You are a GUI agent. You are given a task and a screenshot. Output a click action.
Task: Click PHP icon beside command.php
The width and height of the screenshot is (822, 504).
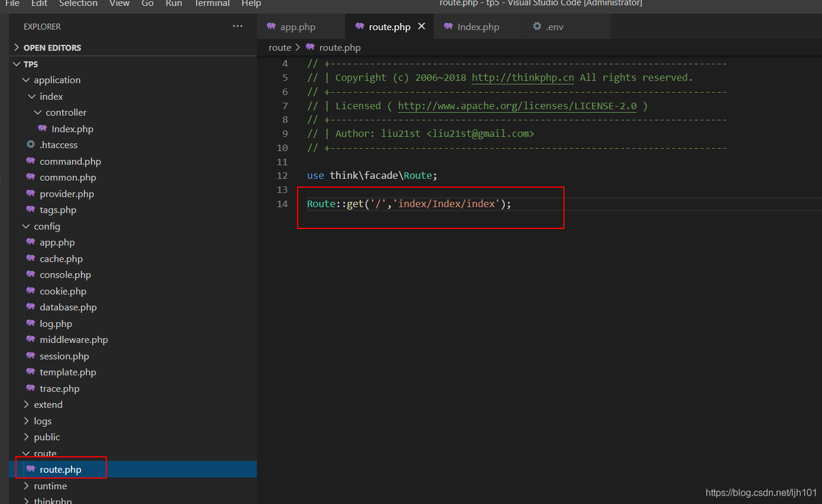click(x=31, y=161)
